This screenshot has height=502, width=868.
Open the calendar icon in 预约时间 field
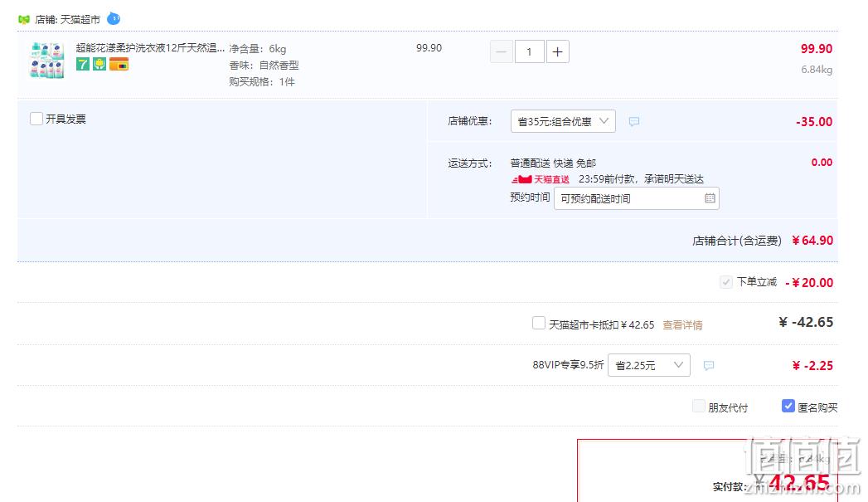point(710,197)
